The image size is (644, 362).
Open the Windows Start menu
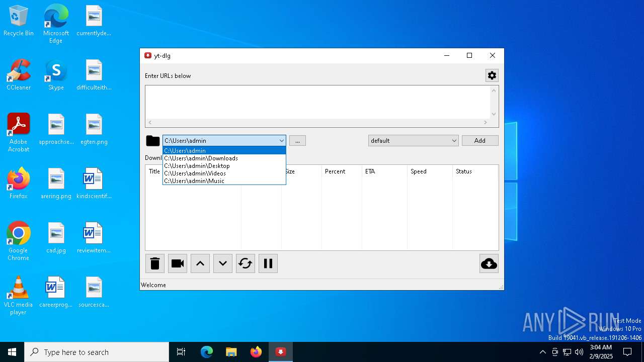pos(12,352)
